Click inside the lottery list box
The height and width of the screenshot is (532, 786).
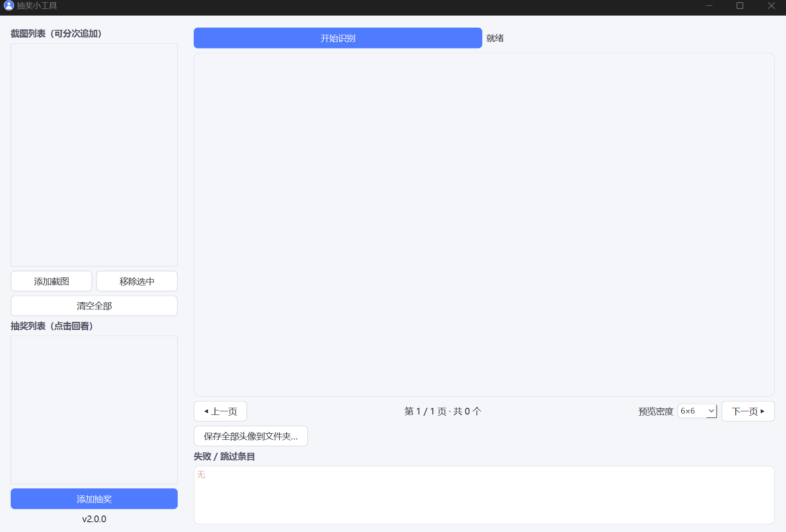pos(94,410)
